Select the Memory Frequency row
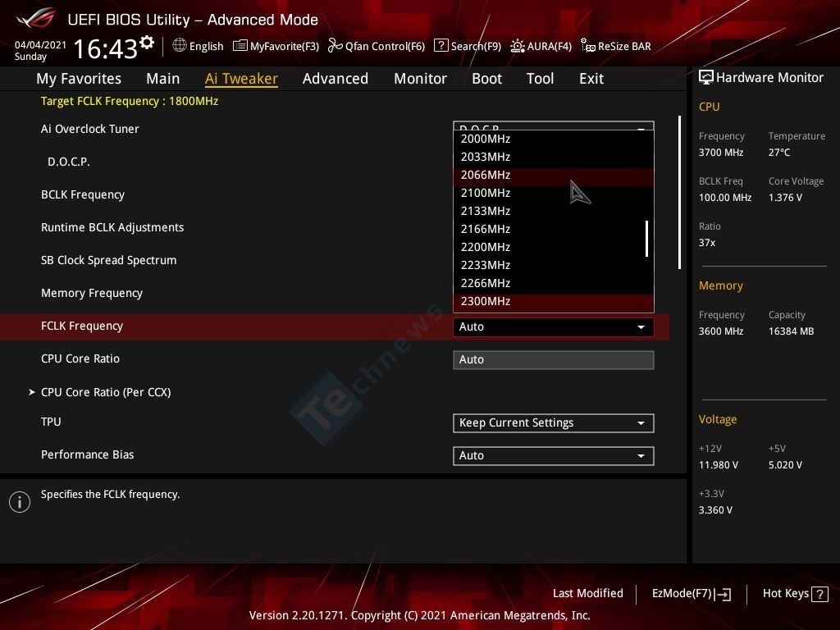840x630 pixels. [x=92, y=293]
